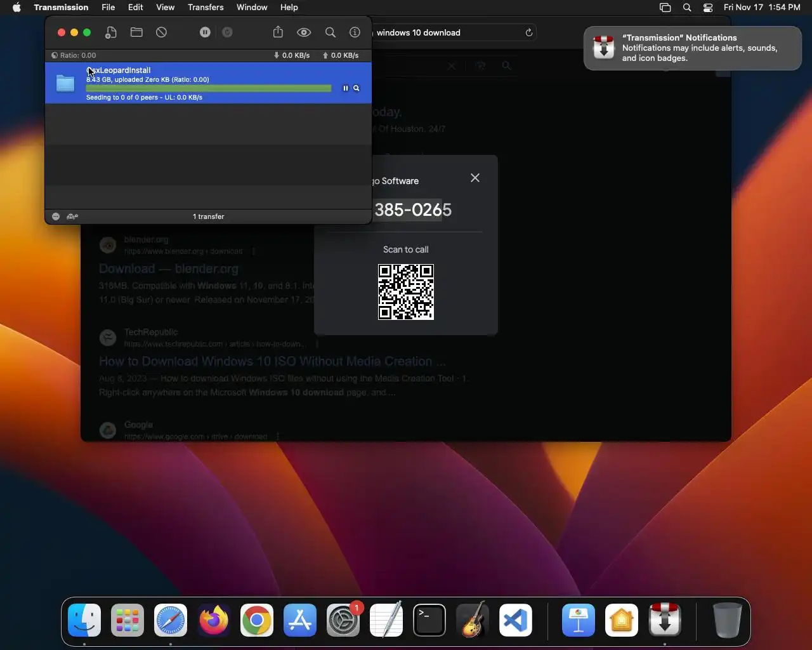Open Keynote from the Dock
812x650 pixels.
(579, 620)
